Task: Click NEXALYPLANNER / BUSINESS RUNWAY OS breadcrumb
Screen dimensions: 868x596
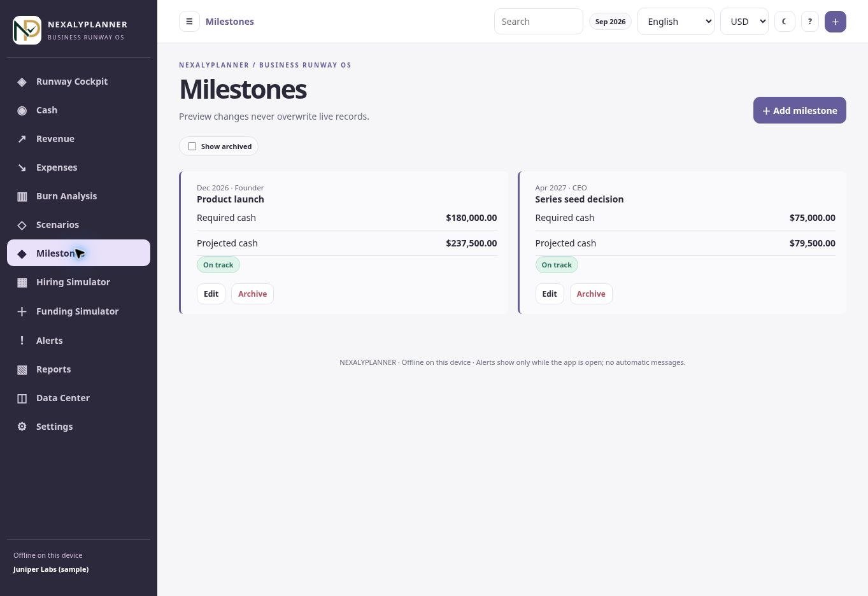Action: (x=265, y=65)
